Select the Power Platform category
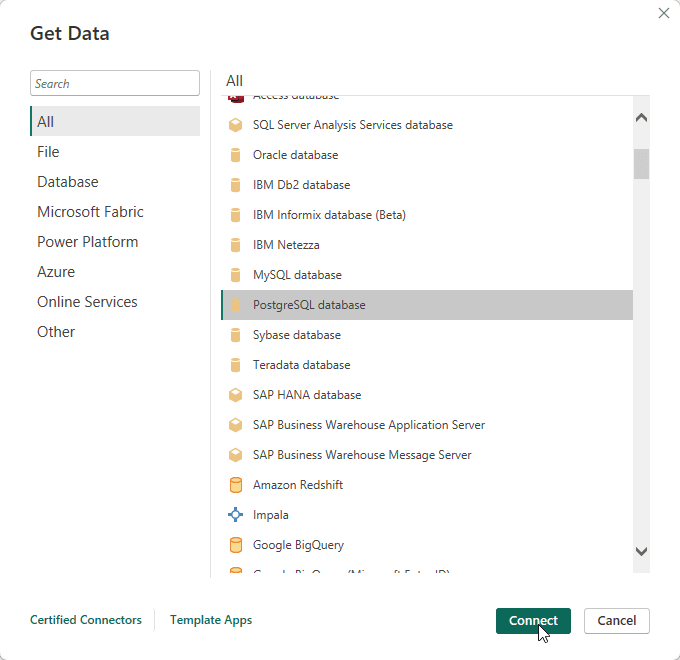Screen dimensions: 680x660 (115, 242)
